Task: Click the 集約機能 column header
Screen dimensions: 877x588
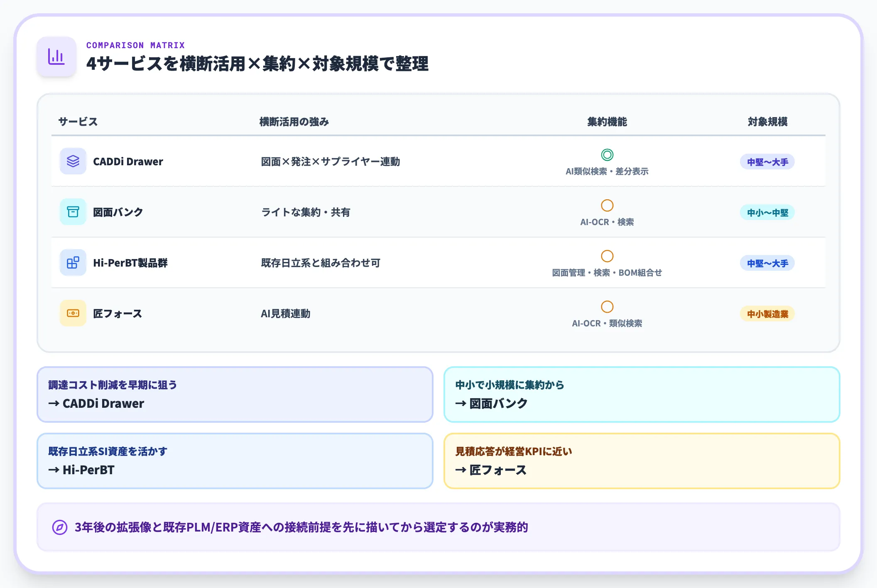Action: pos(607,122)
